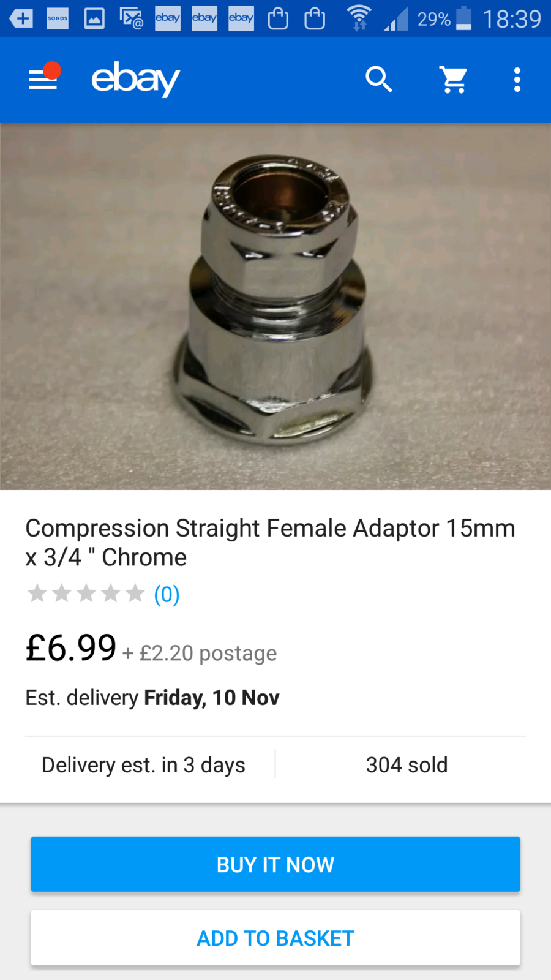This screenshot has height=980, width=551.
Task: Open the shopping cart
Action: (454, 80)
